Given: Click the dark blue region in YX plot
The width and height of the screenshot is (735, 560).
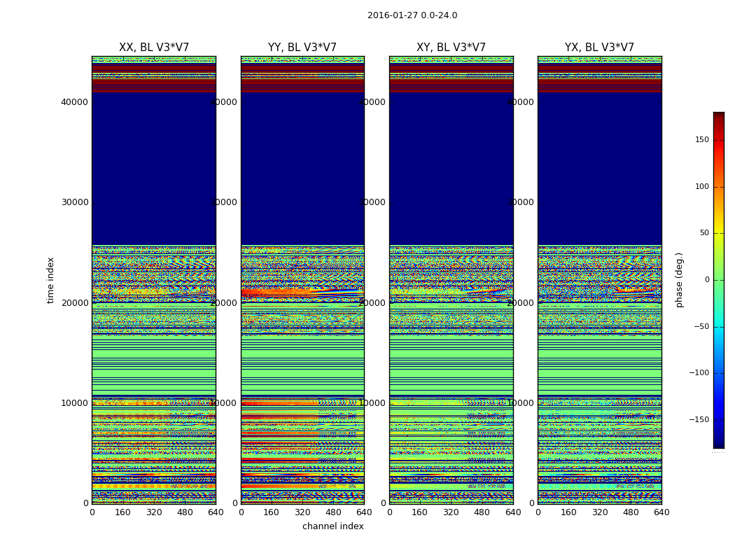Looking at the screenshot, I should pos(599,168).
